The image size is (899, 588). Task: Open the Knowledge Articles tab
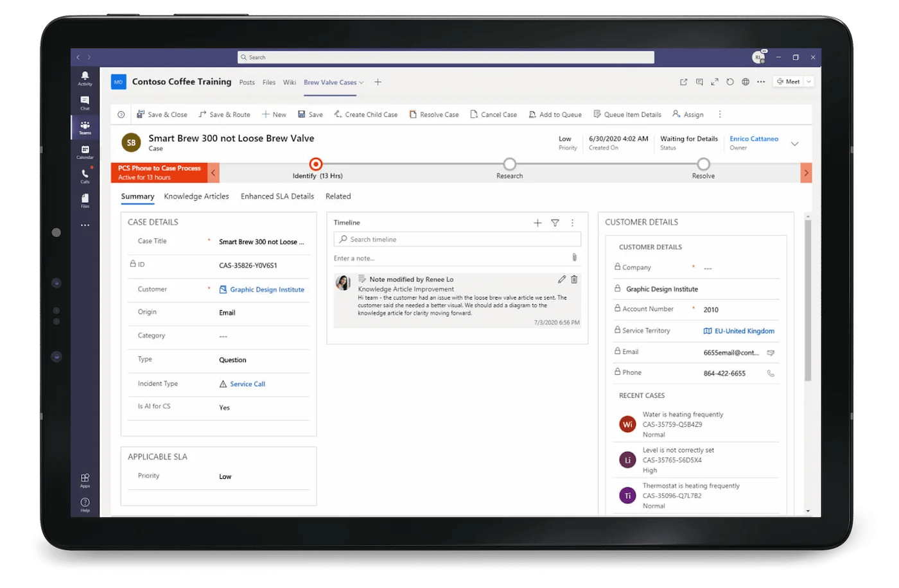[196, 196]
